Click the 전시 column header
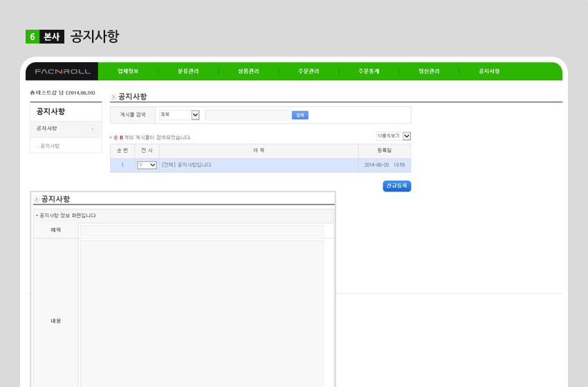The width and height of the screenshot is (588, 387). (x=147, y=150)
